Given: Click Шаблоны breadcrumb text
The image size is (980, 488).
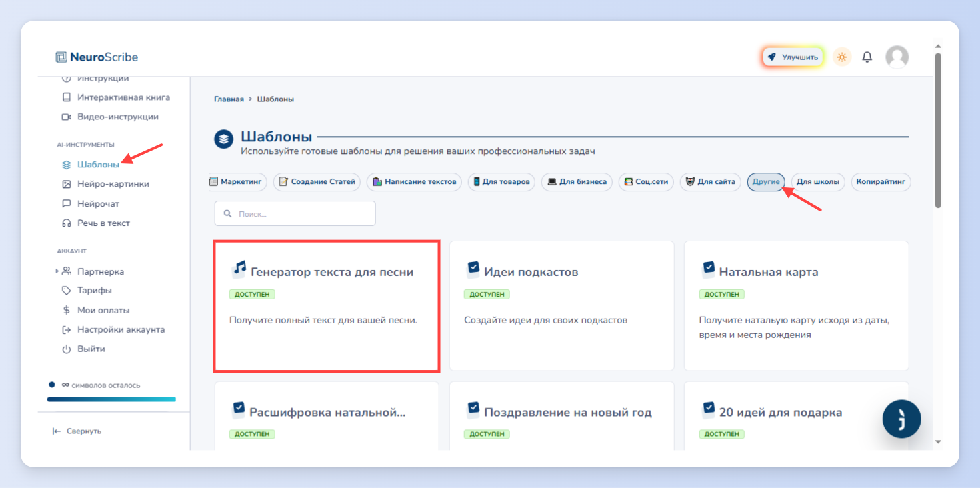Looking at the screenshot, I should coord(275,99).
